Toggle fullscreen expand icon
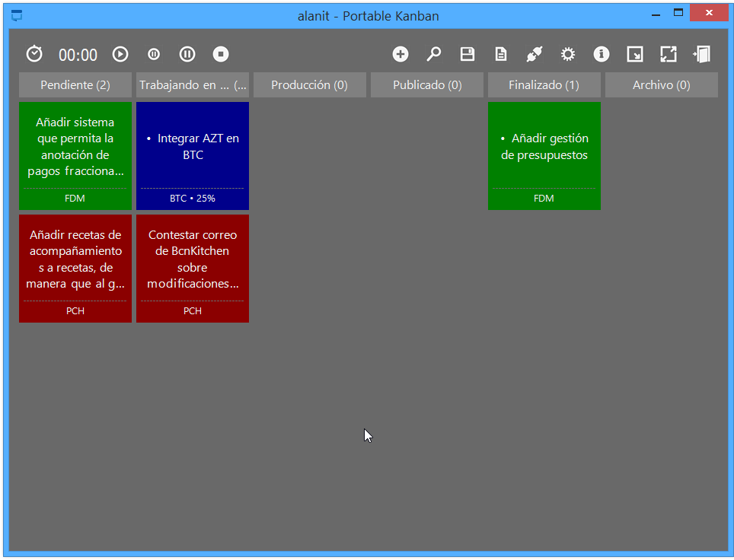 pyautogui.click(x=668, y=54)
